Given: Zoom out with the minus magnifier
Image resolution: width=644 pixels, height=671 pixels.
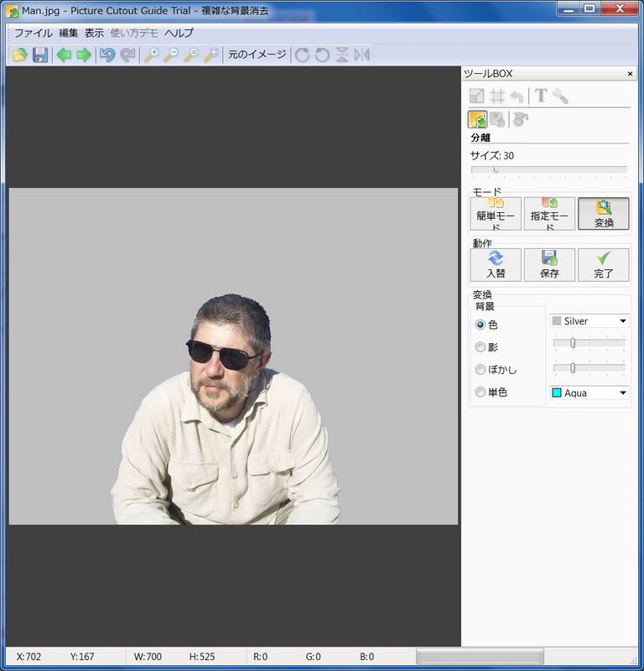Looking at the screenshot, I should [x=171, y=55].
